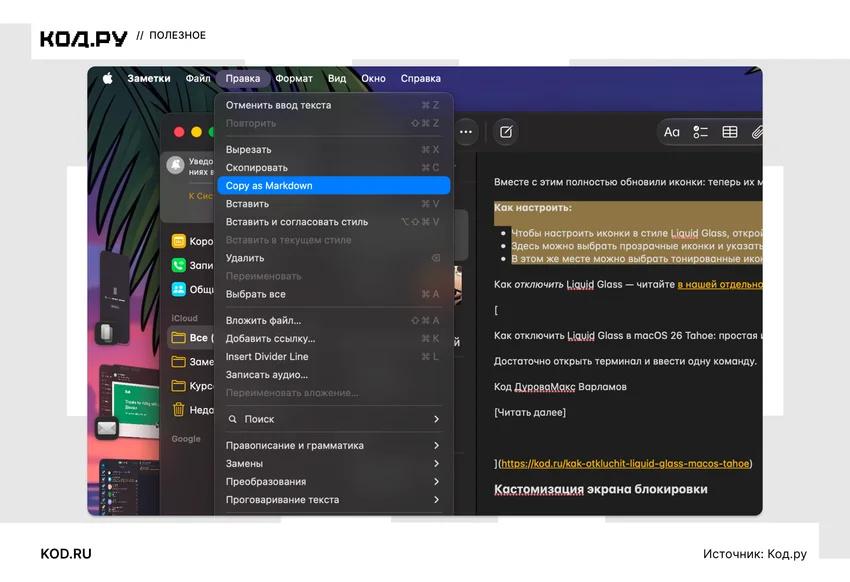Expand Правописание и грамматика submenu
Viewport: 850px width, 582px height.
pos(333,445)
